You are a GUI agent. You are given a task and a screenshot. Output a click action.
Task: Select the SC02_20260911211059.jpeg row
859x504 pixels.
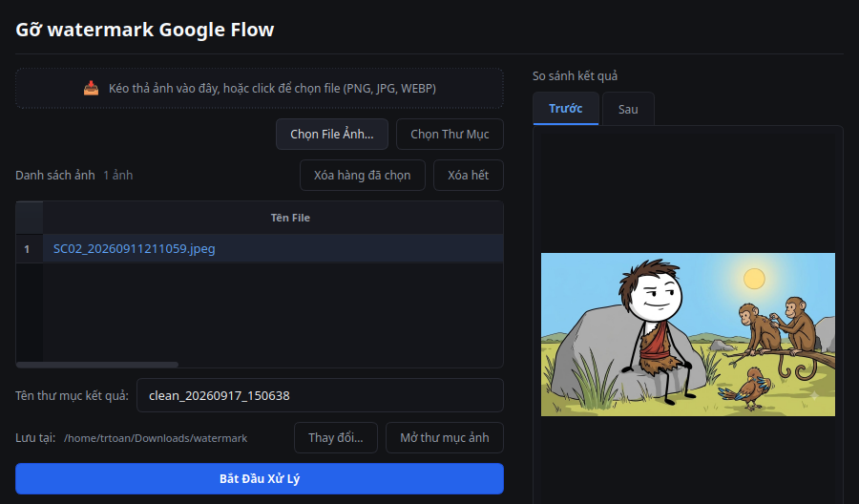[x=273, y=249]
